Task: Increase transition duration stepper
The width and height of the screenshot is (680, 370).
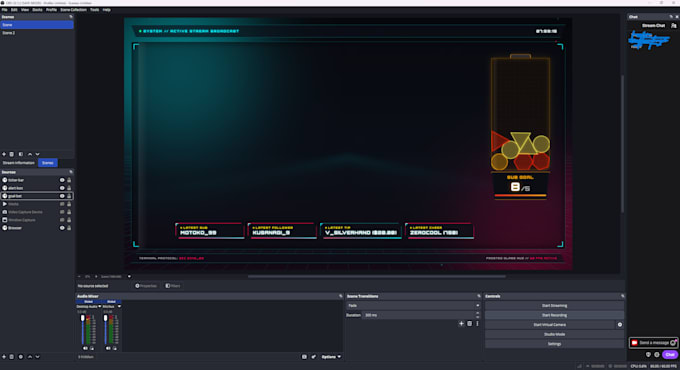Action: point(477,313)
